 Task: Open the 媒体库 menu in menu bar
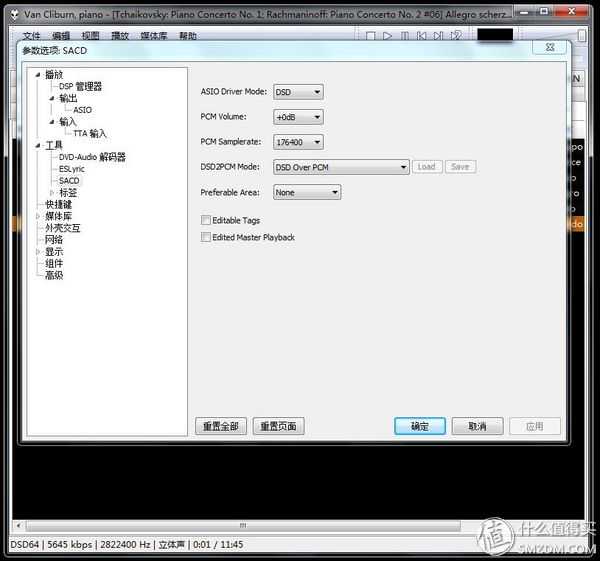(x=154, y=36)
